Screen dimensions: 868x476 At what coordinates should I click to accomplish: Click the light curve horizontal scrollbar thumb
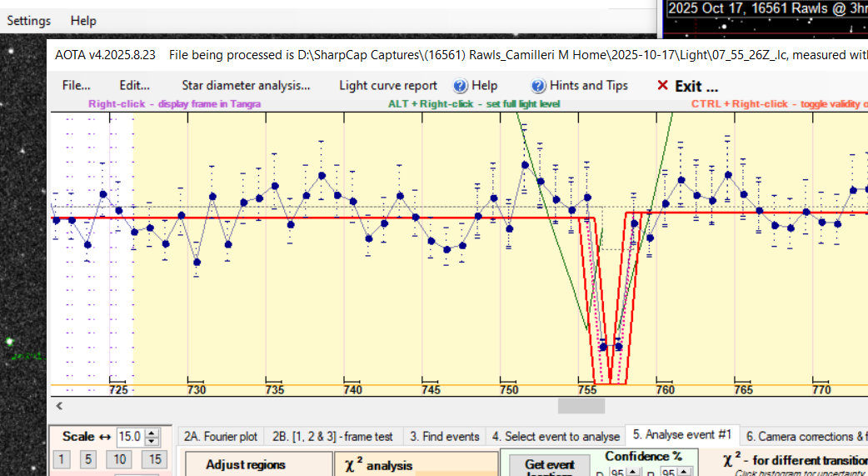click(x=581, y=406)
